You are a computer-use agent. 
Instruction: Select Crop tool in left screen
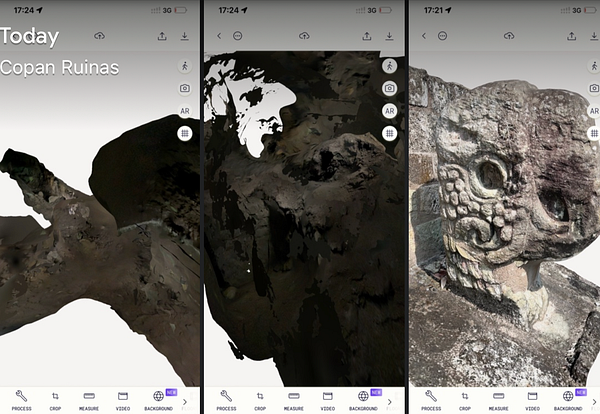(55, 401)
